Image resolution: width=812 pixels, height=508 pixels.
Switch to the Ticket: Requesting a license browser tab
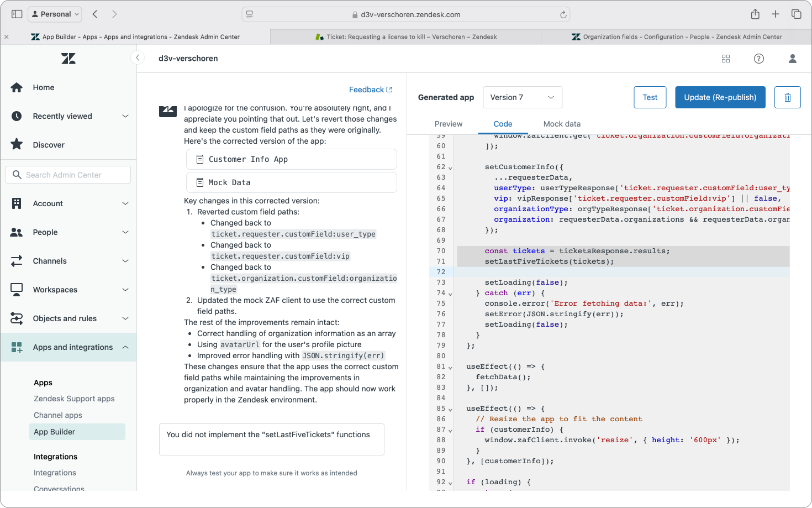406,37
